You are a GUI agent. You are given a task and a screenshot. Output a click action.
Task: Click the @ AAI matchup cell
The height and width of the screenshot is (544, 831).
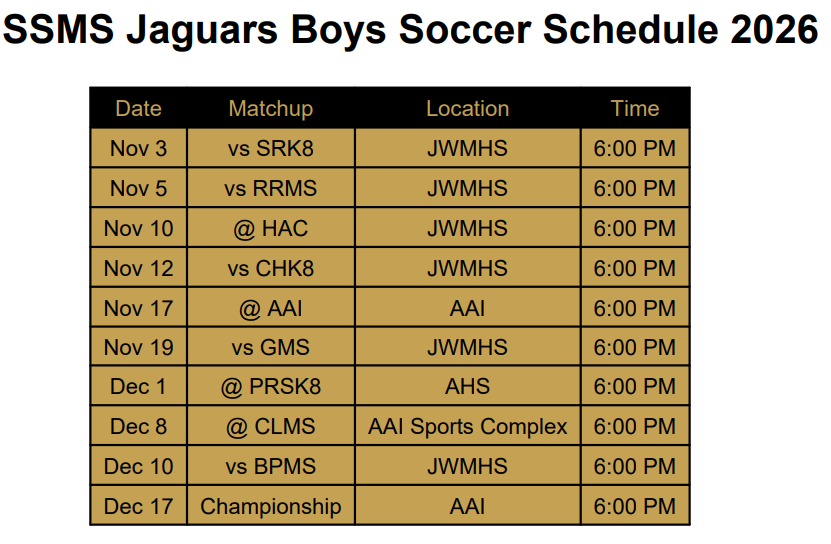[x=271, y=308]
